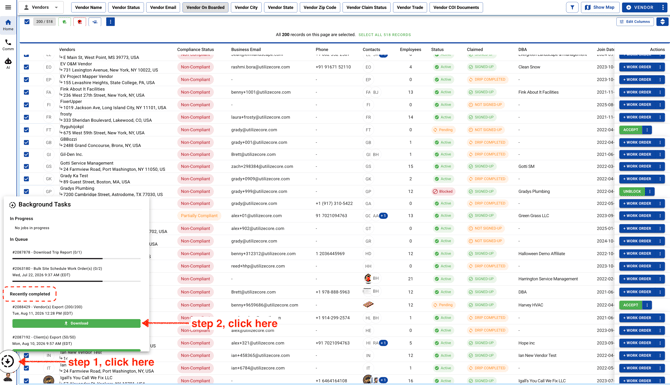Viewport: 670px width, 385px height.
Task: Open the row menu for Gotti Service Management
Action: point(660,167)
